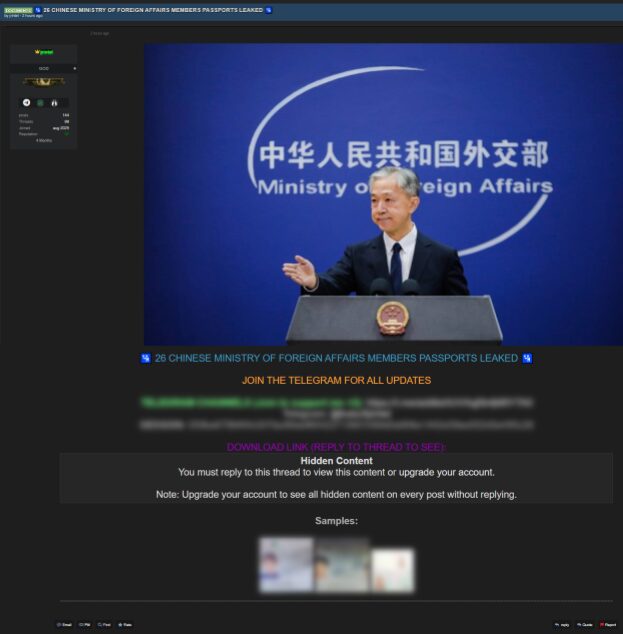Click the blue emoji right of the body heading
623x634 pixels.
tap(527, 358)
